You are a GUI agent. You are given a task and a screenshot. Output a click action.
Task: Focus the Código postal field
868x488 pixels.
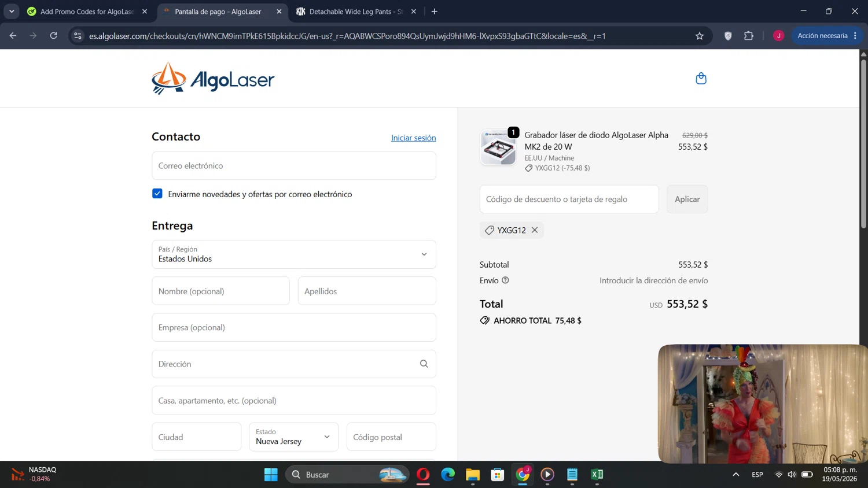pos(391,437)
